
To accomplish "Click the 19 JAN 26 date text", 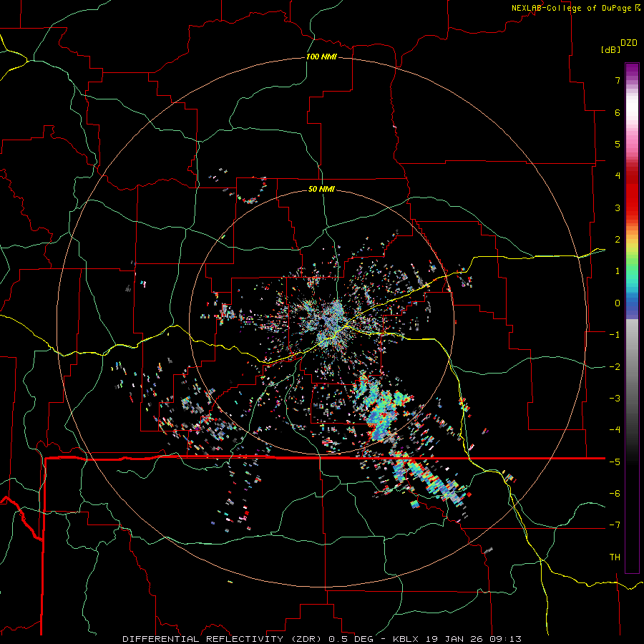I will pyautogui.click(x=454, y=639).
